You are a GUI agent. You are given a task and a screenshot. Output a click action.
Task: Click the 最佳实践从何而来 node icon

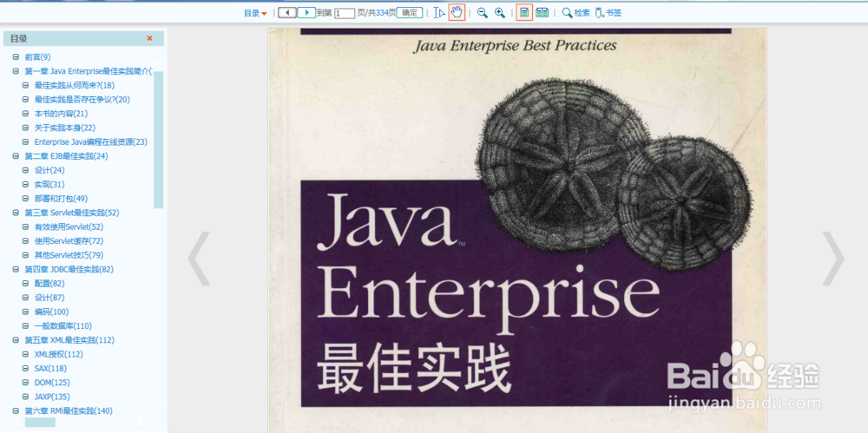coord(25,85)
